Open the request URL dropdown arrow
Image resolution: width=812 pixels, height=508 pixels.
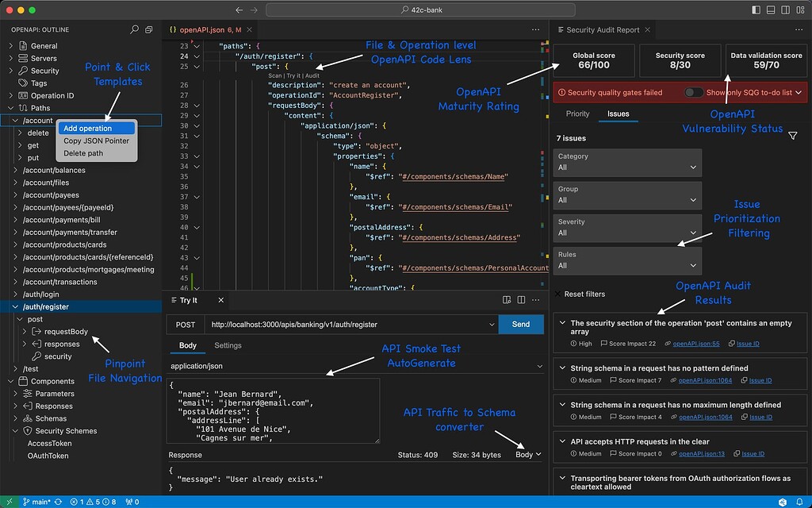492,325
